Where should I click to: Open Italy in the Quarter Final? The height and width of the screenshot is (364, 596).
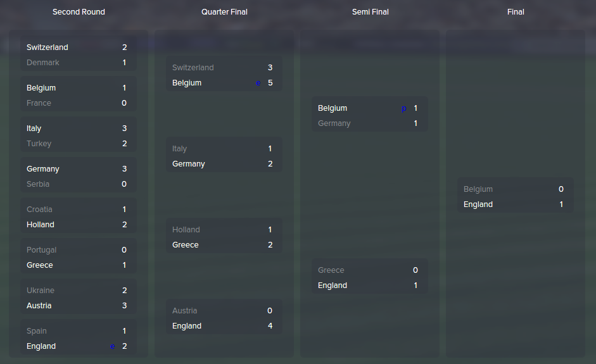point(179,149)
